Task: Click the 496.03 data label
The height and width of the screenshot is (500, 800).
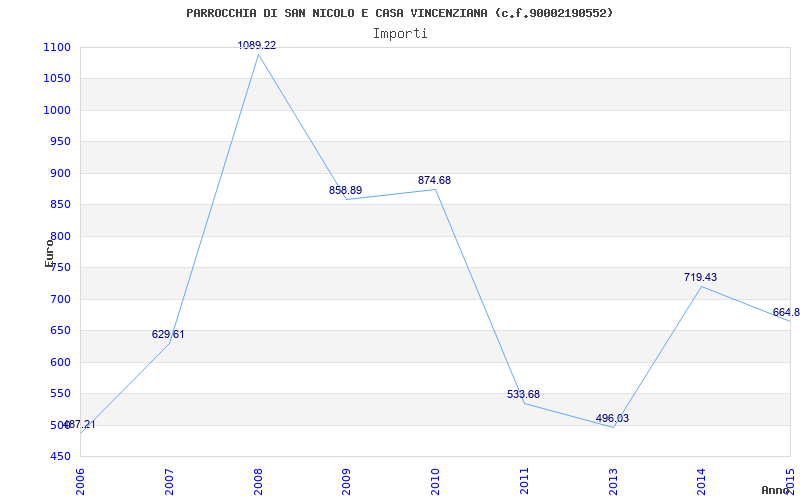Action: tap(612, 418)
